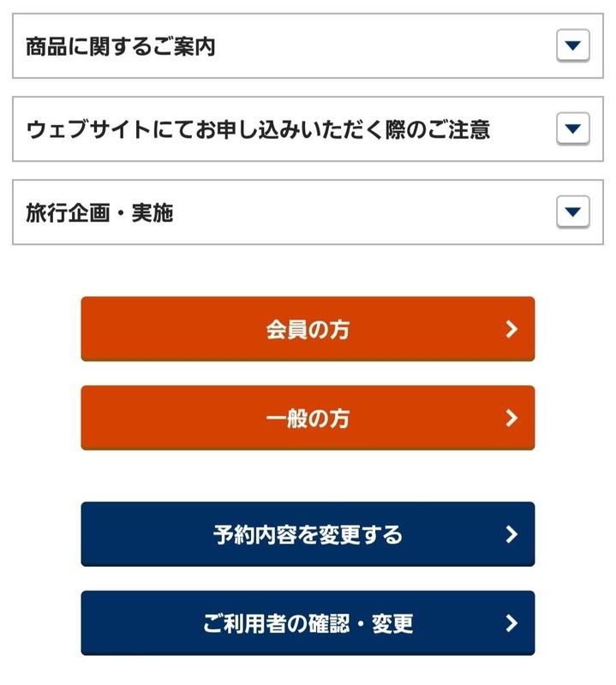Click the 予約内容を変更する label text
Image resolution: width=616 pixels, height=685 pixels.
pos(308,535)
